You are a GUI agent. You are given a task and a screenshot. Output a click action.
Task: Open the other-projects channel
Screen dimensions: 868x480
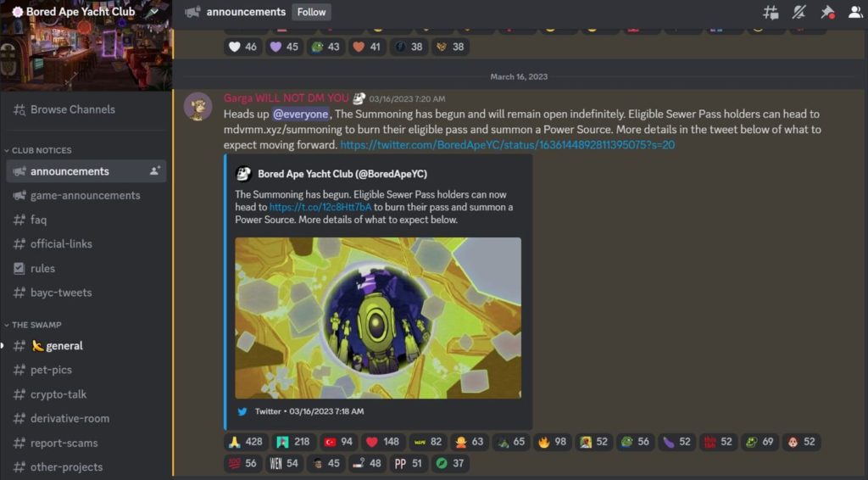[86, 466]
